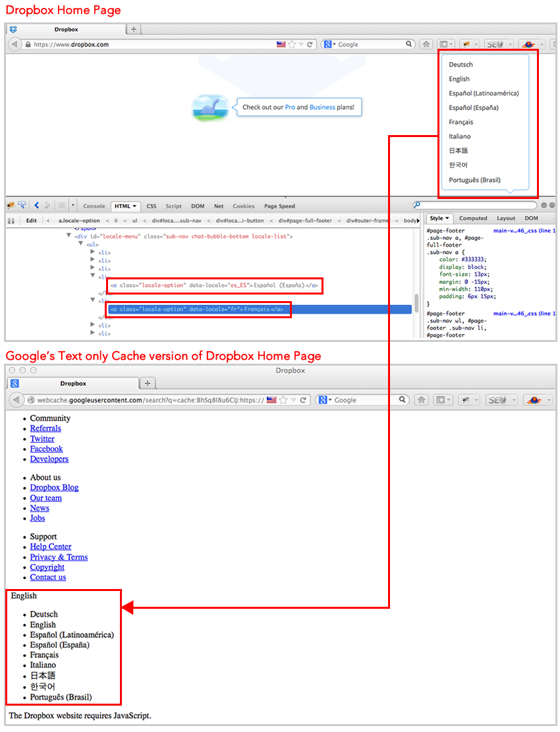This screenshot has height=732, width=560.
Task: Click the HTML panel's vertical scrollbar
Action: pyautogui.click(x=416, y=303)
